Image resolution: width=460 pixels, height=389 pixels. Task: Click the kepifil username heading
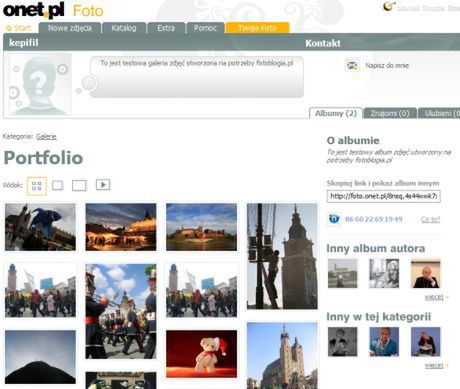coord(24,43)
